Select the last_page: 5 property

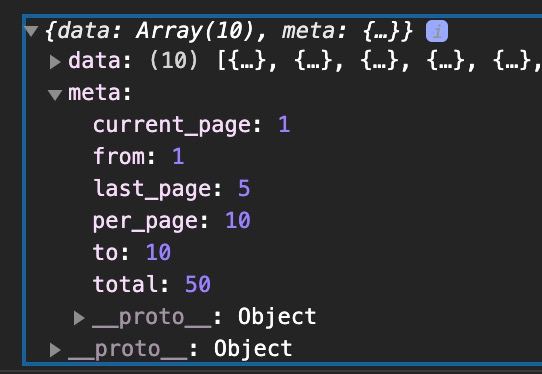click(171, 189)
